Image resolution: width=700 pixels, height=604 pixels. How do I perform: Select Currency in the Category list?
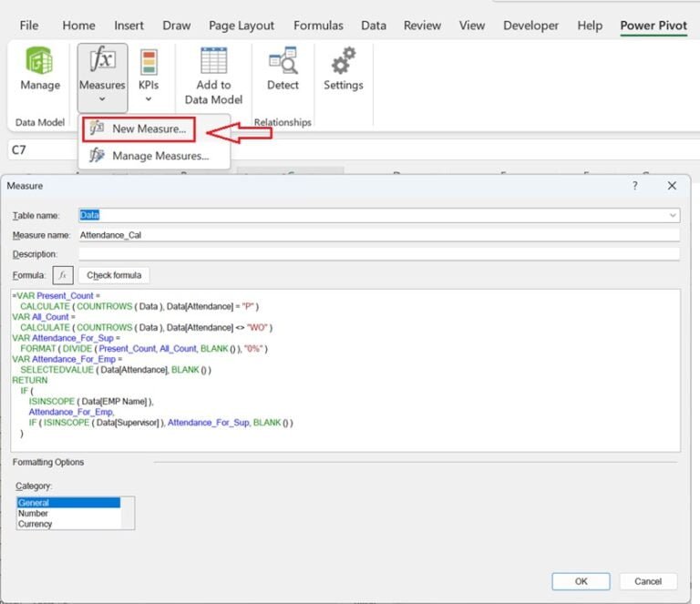(x=68, y=524)
